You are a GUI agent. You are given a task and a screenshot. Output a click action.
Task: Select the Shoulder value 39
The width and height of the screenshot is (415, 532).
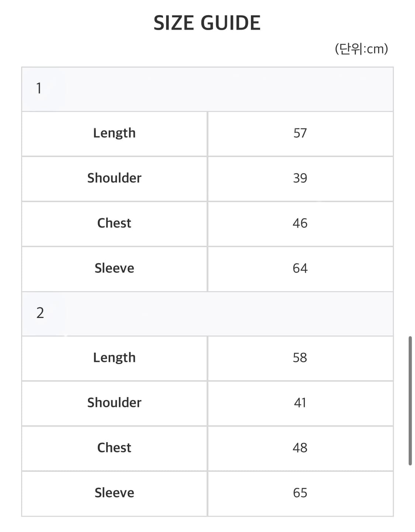click(x=300, y=178)
